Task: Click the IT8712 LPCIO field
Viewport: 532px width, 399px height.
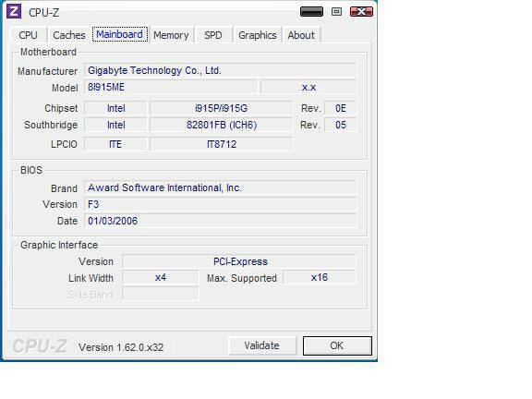Action: [222, 144]
